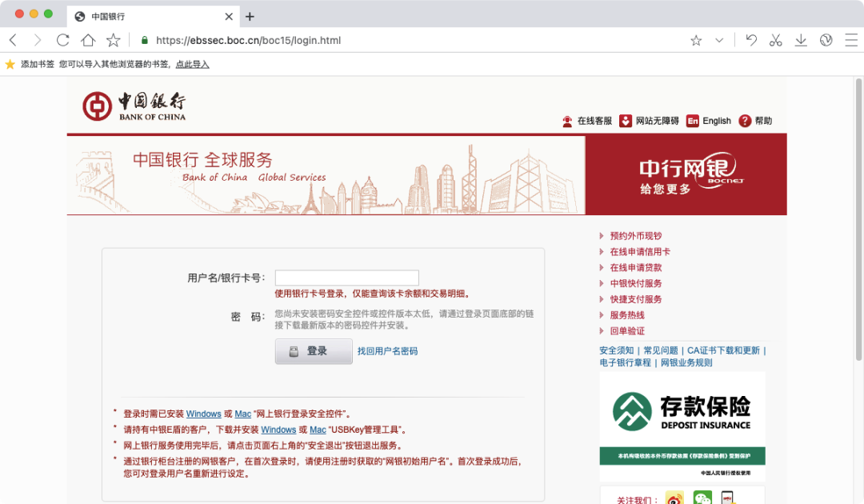The image size is (864, 504).
Task: Click the arrow bullet beside 服务热线
Action: tap(602, 316)
